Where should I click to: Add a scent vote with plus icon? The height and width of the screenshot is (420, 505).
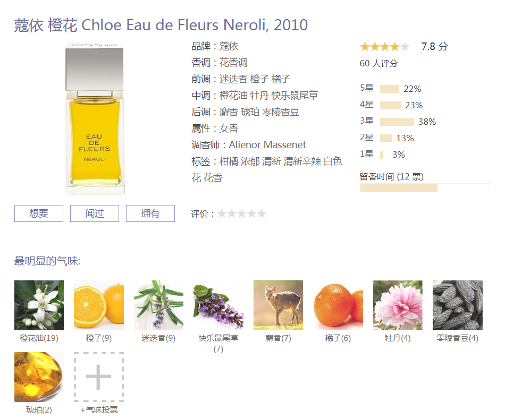(x=99, y=377)
